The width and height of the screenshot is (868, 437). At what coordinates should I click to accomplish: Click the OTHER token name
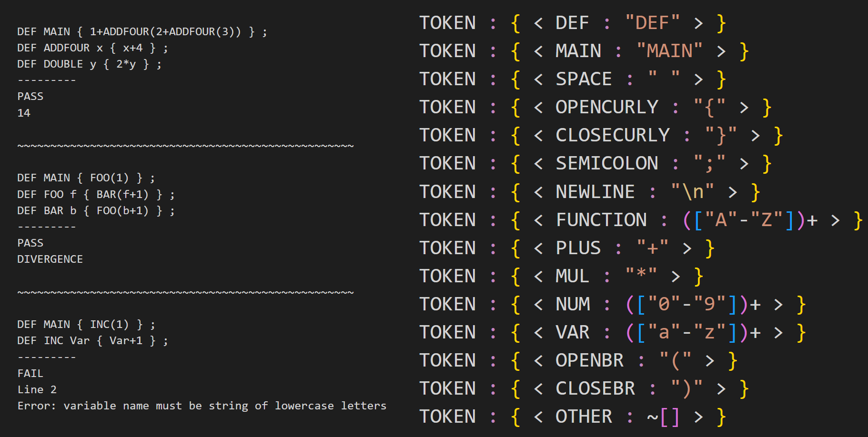584,417
